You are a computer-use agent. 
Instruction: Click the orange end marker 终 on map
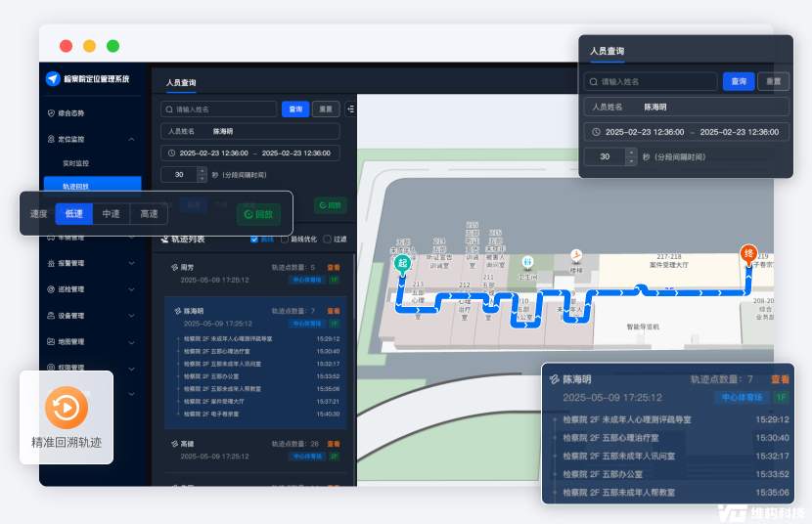click(x=748, y=253)
